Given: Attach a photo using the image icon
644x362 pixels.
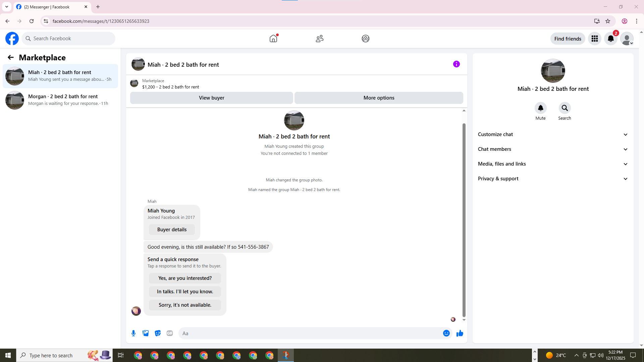Looking at the screenshot, I should tap(146, 333).
